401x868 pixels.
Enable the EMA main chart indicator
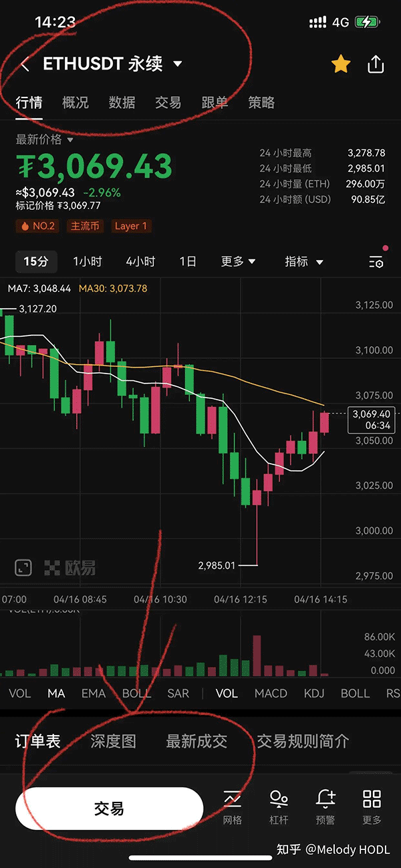tap(94, 693)
